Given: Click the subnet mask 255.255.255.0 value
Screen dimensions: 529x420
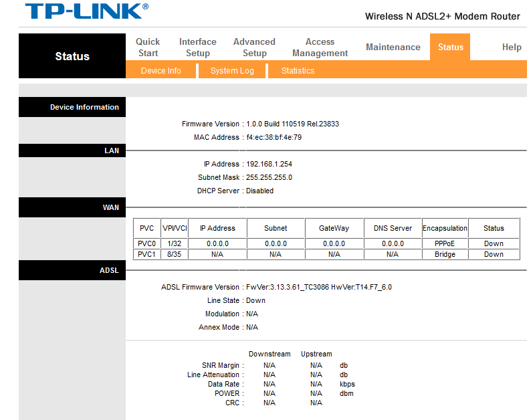Looking at the screenshot, I should tap(269, 177).
